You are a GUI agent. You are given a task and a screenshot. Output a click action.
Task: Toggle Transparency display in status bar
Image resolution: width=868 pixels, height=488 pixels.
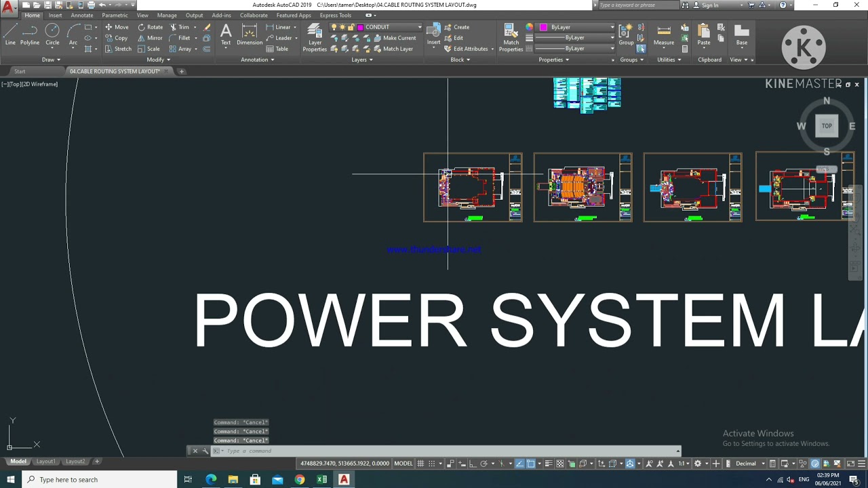pos(560,464)
